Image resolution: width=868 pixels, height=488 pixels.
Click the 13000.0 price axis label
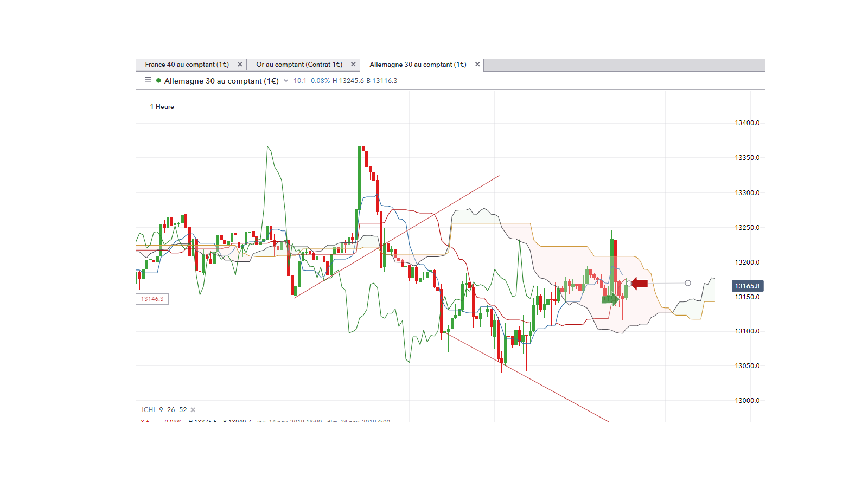pyautogui.click(x=747, y=401)
